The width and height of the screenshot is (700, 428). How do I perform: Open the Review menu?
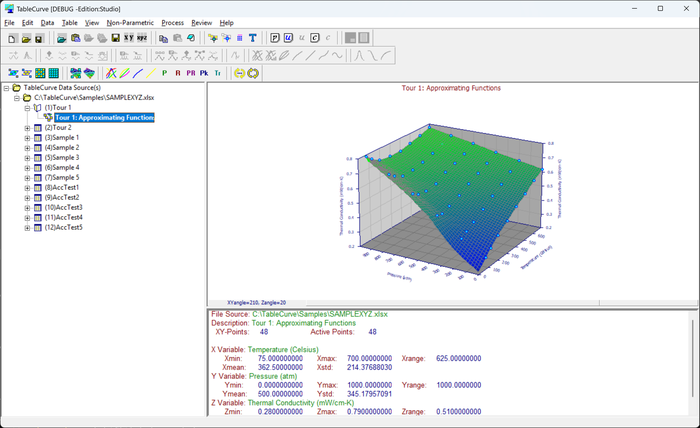[x=202, y=23]
